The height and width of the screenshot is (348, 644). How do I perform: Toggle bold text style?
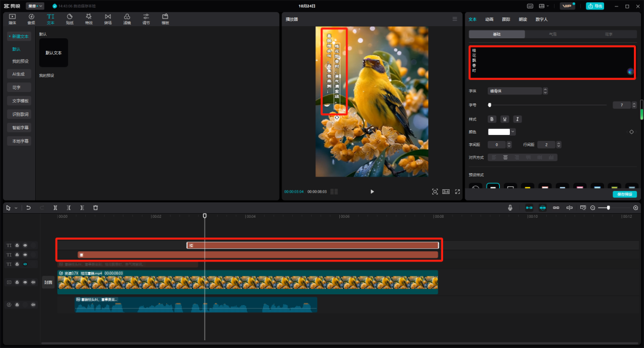click(492, 119)
